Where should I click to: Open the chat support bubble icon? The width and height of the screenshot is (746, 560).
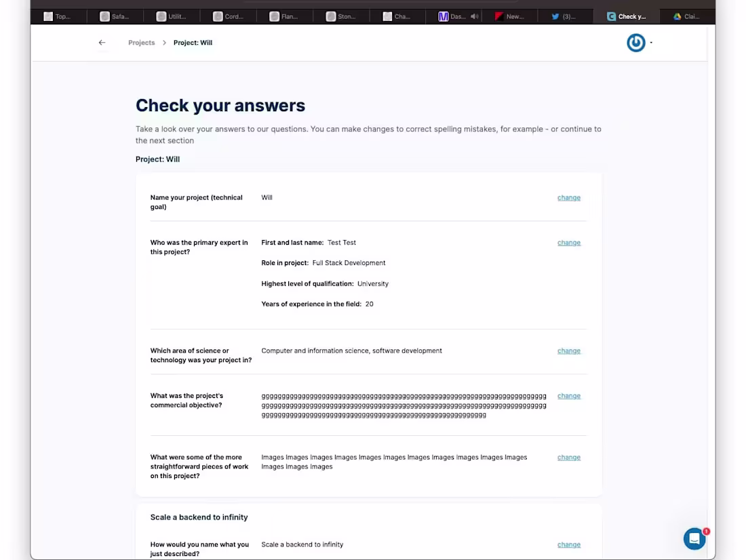(x=694, y=538)
